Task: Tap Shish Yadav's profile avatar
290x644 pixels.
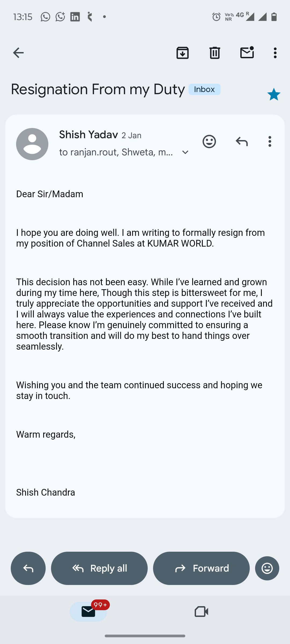Action: tap(32, 144)
